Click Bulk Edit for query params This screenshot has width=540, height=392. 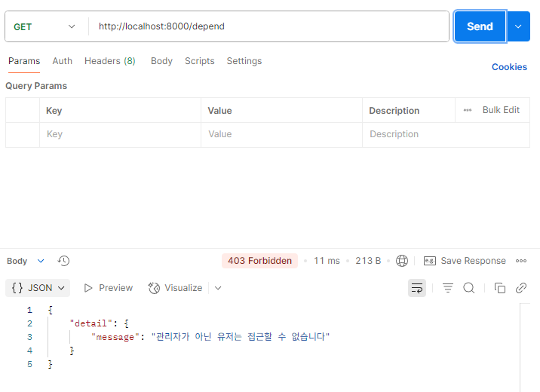pyautogui.click(x=501, y=110)
